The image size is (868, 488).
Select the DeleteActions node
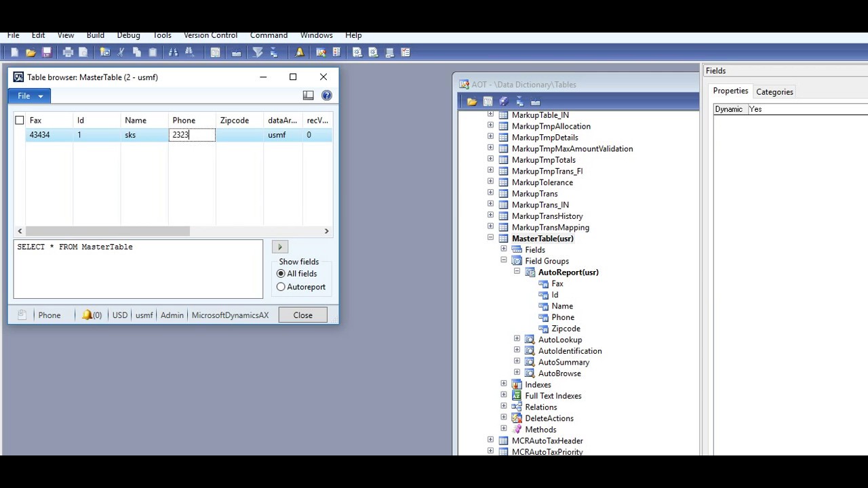tap(549, 418)
